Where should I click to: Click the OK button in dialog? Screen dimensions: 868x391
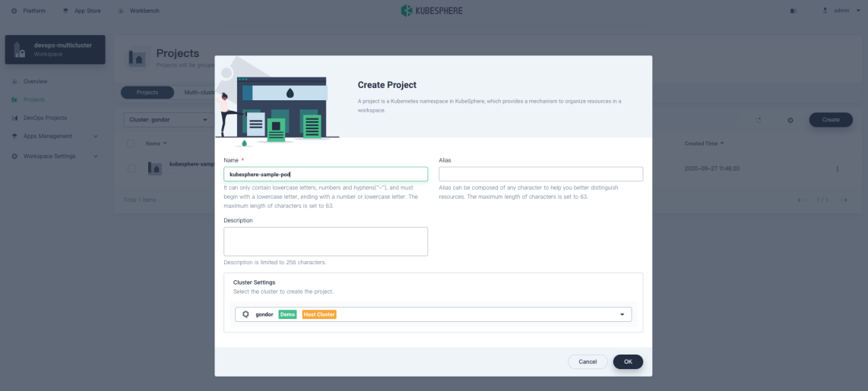point(628,361)
